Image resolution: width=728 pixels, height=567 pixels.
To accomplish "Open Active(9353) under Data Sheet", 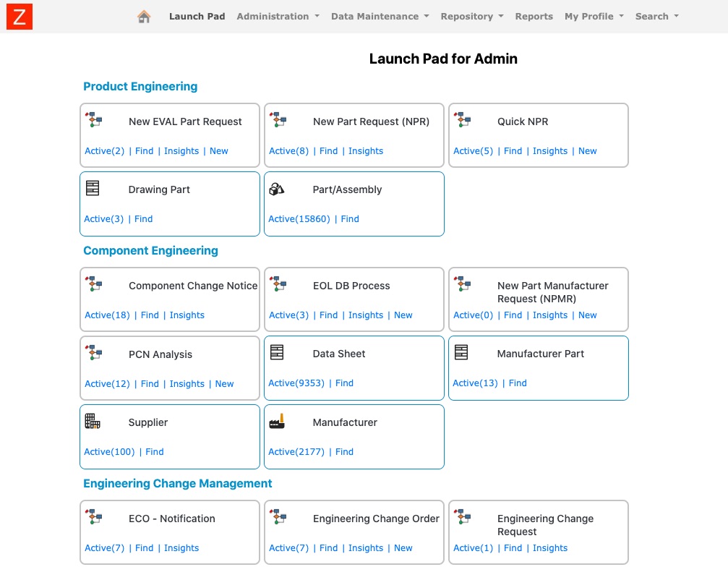I will coord(296,383).
